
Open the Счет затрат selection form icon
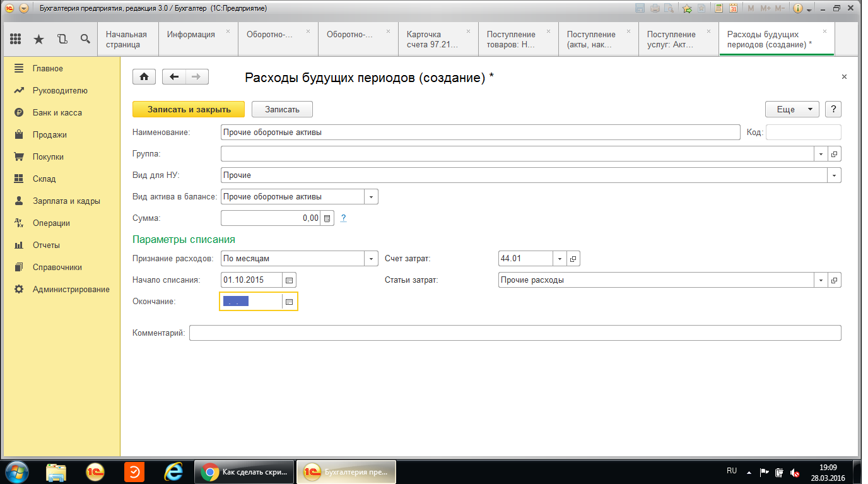point(573,259)
